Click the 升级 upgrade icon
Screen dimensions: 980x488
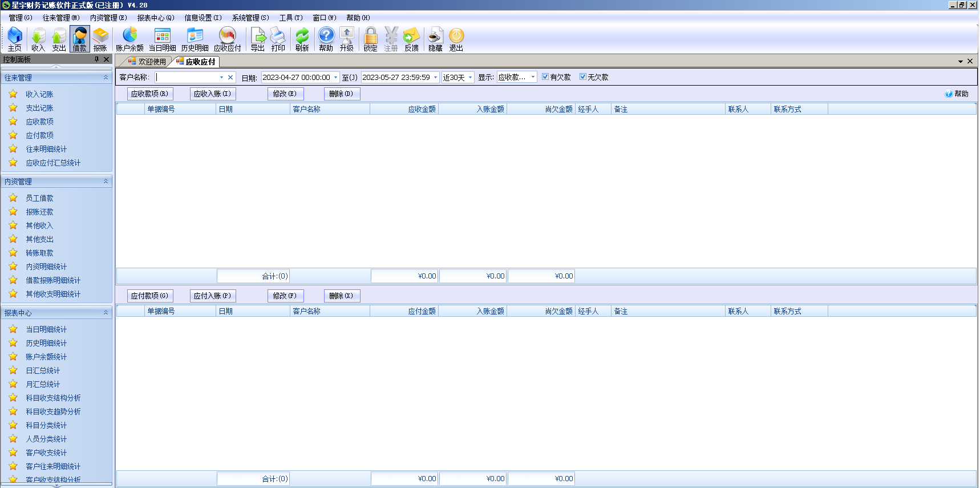(347, 39)
